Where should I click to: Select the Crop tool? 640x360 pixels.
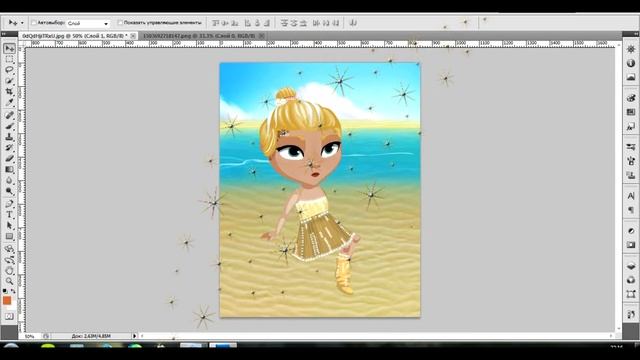pos(9,92)
